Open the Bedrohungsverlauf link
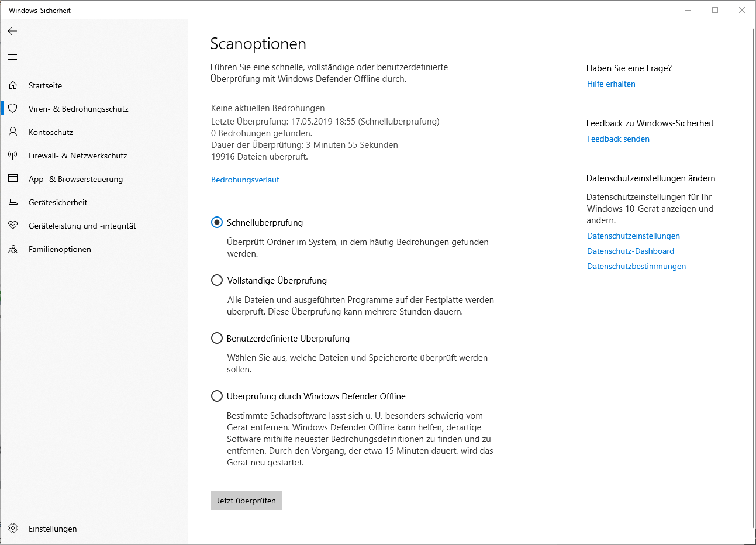Screen dimensions: 756x545 pyautogui.click(x=245, y=180)
